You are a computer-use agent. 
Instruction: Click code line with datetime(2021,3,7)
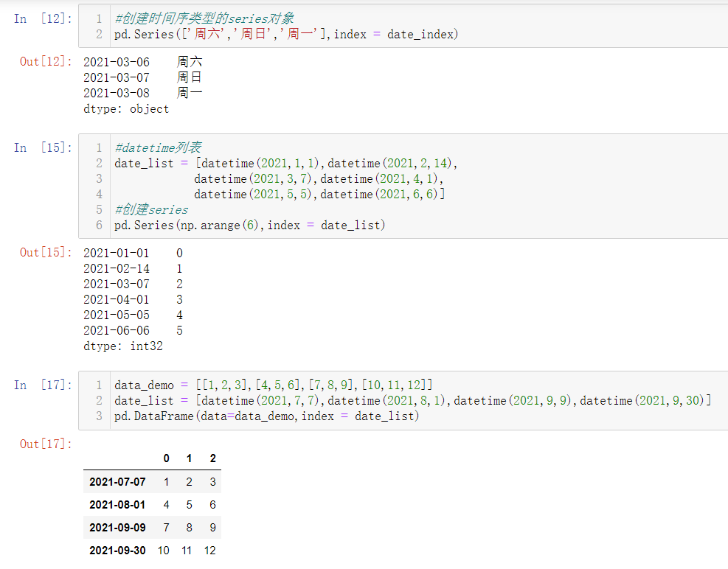(319, 178)
